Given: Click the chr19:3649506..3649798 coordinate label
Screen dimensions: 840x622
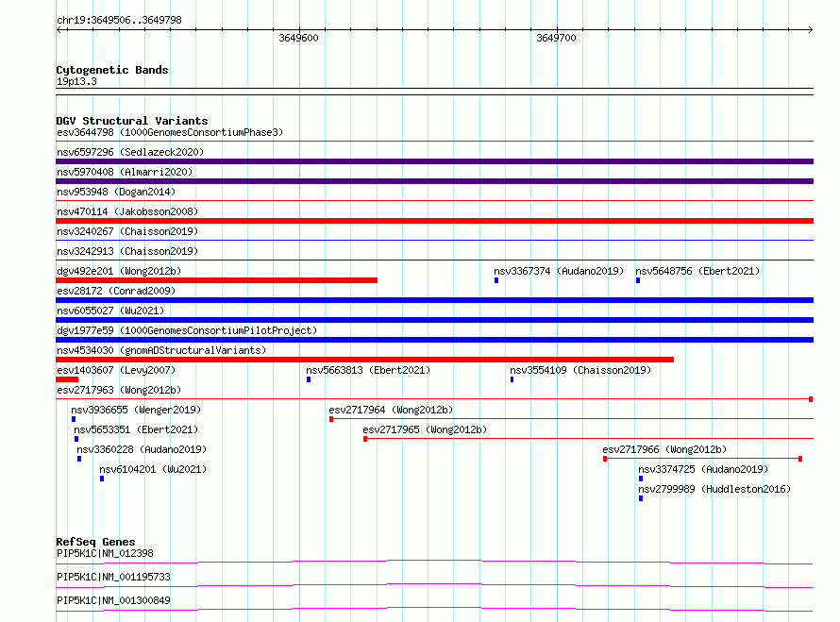Looking at the screenshot, I should (x=119, y=20).
